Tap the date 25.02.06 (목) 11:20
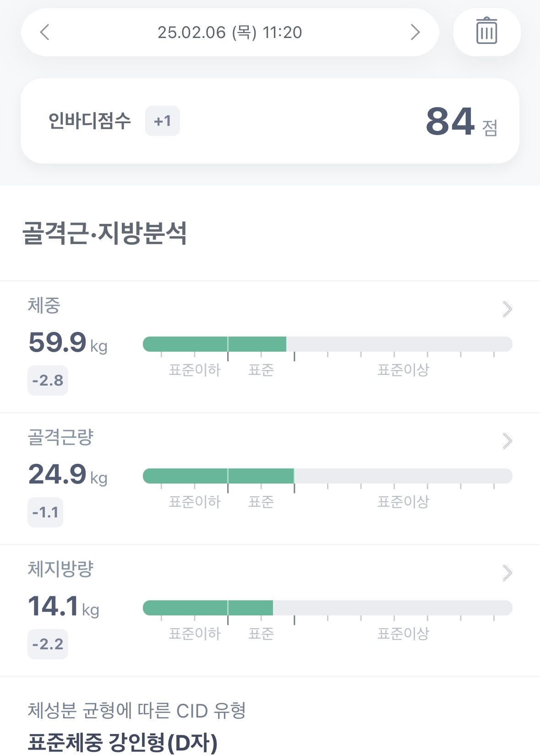The height and width of the screenshot is (756, 540). pos(230,33)
